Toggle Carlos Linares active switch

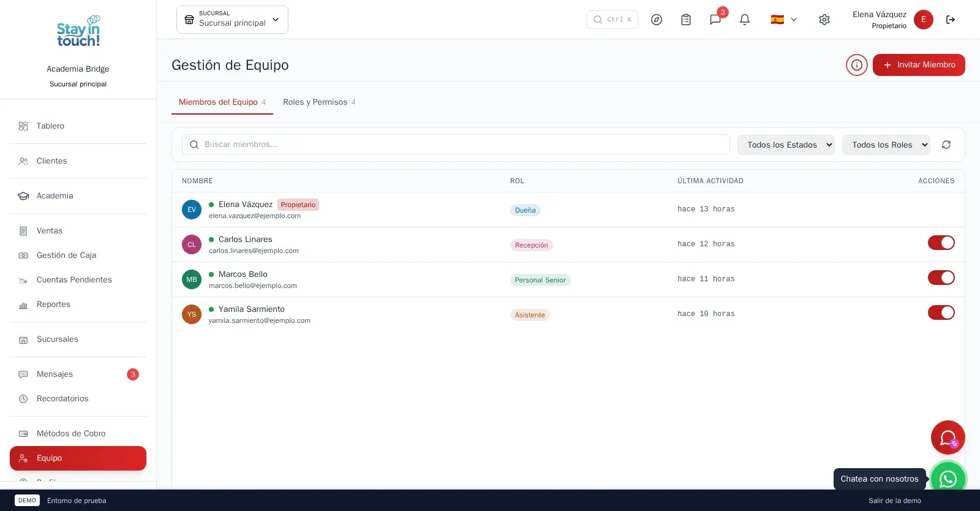[x=941, y=243]
